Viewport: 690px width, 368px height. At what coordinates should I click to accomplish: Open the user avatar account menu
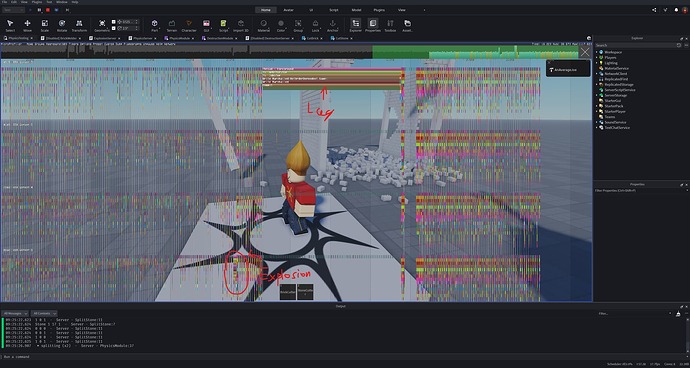point(685,10)
